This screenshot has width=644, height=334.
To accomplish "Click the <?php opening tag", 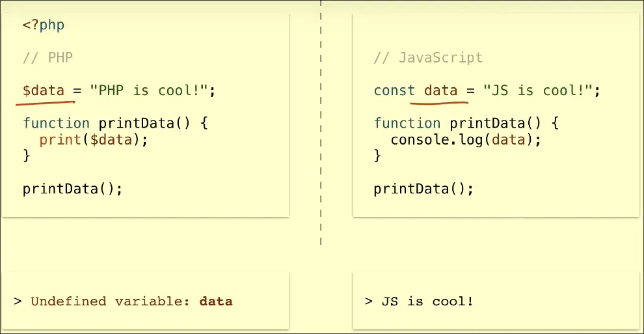I will [44, 26].
